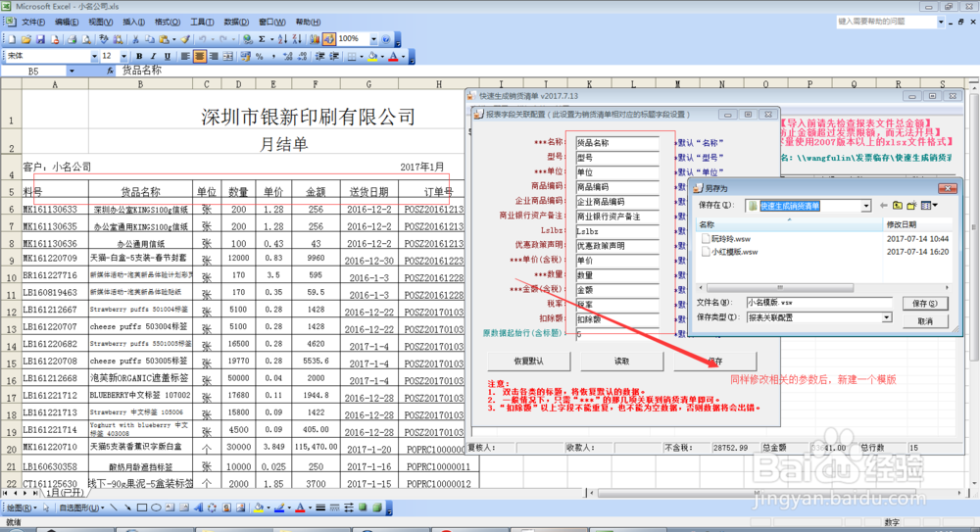Open the 格式(O) menu

[168, 22]
